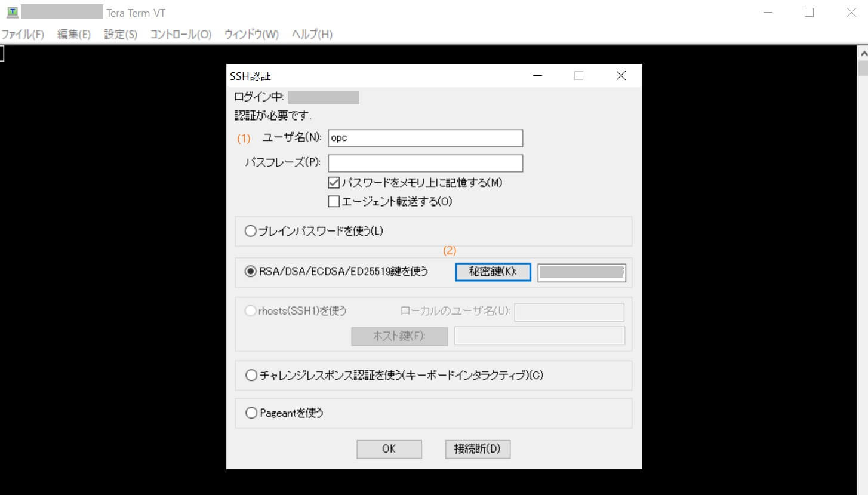868x495 pixels.
Task: Click the 接続断(D) disconnect button
Action: coord(478,449)
